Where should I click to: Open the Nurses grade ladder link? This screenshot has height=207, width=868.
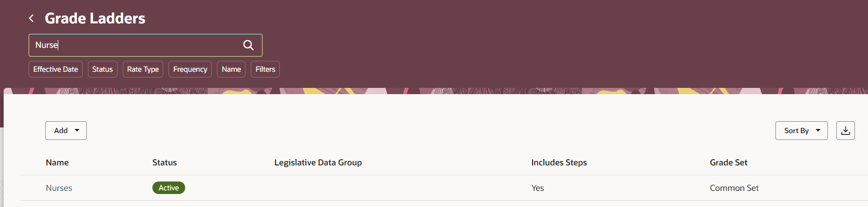59,188
